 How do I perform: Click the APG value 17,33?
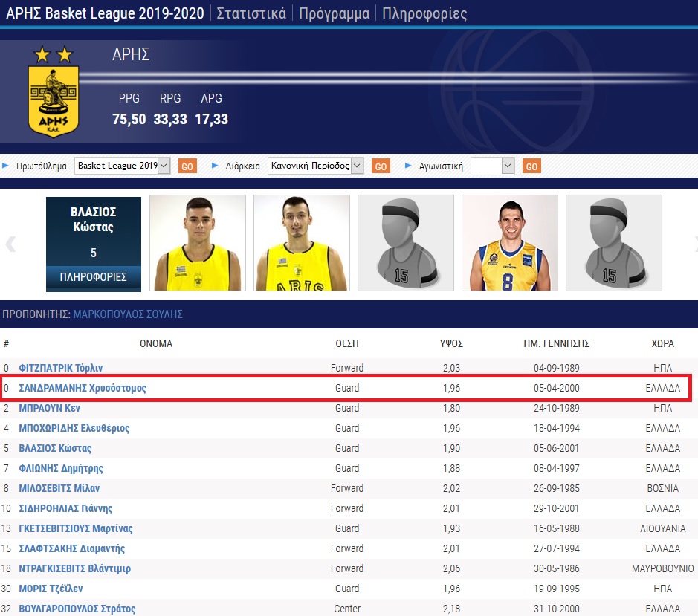click(x=211, y=120)
